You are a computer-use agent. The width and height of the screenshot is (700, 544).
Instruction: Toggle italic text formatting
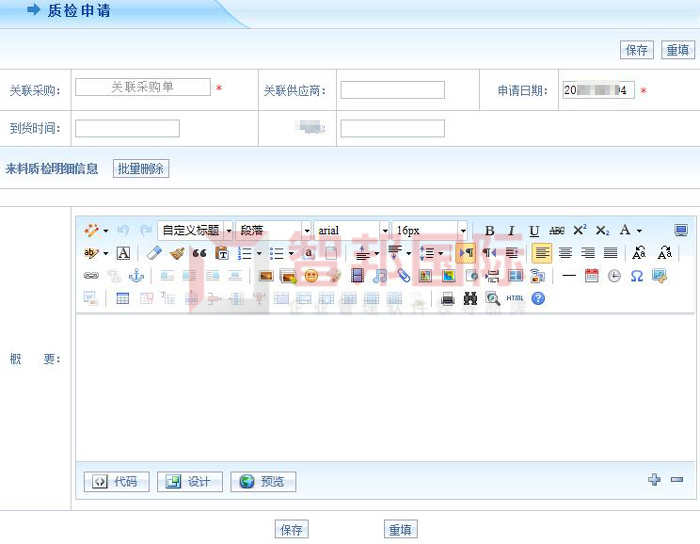pyautogui.click(x=511, y=231)
